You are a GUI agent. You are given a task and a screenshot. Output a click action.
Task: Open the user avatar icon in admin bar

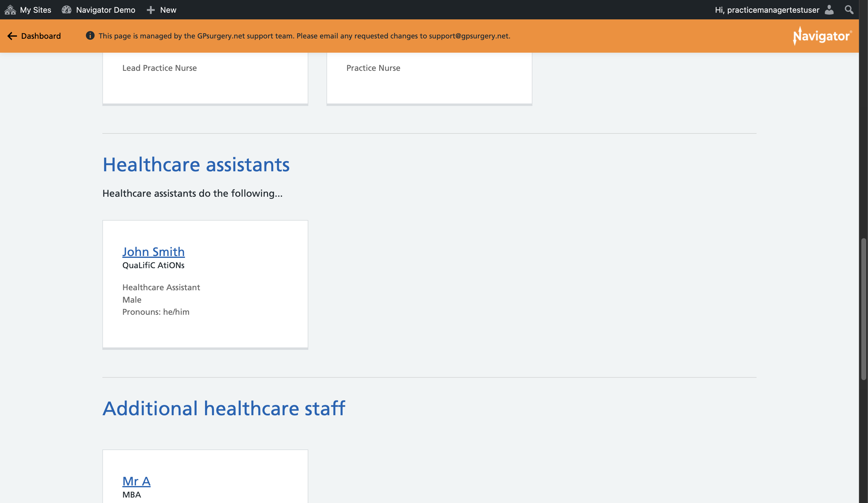(x=829, y=10)
